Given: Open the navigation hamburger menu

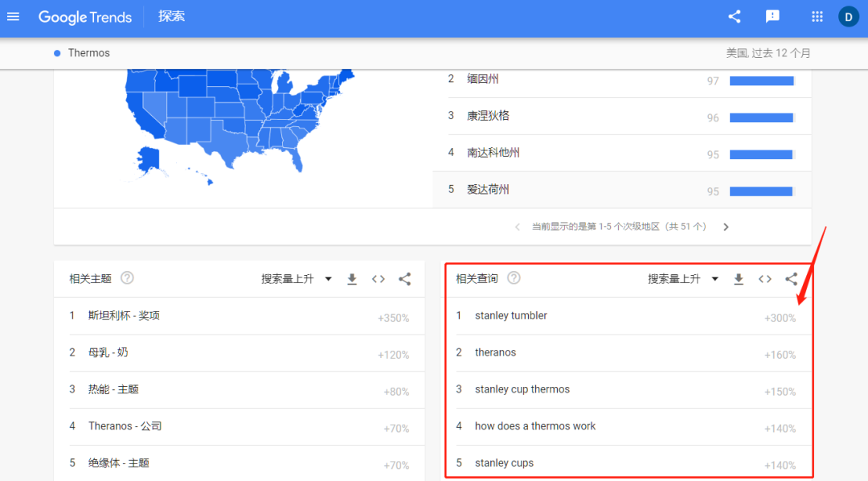Looking at the screenshot, I should 13,16.
